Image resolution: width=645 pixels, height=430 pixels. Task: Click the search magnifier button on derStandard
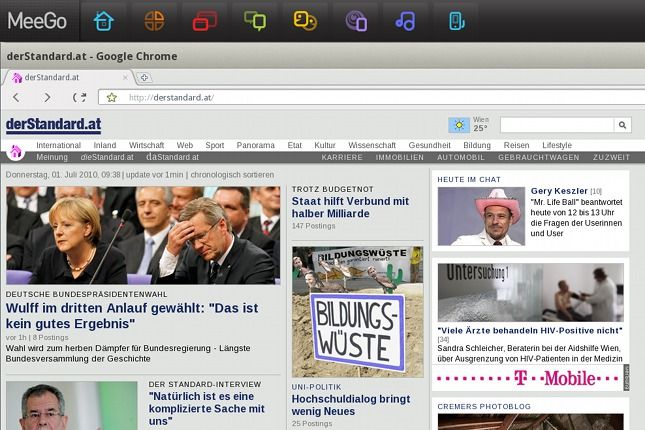coord(621,125)
